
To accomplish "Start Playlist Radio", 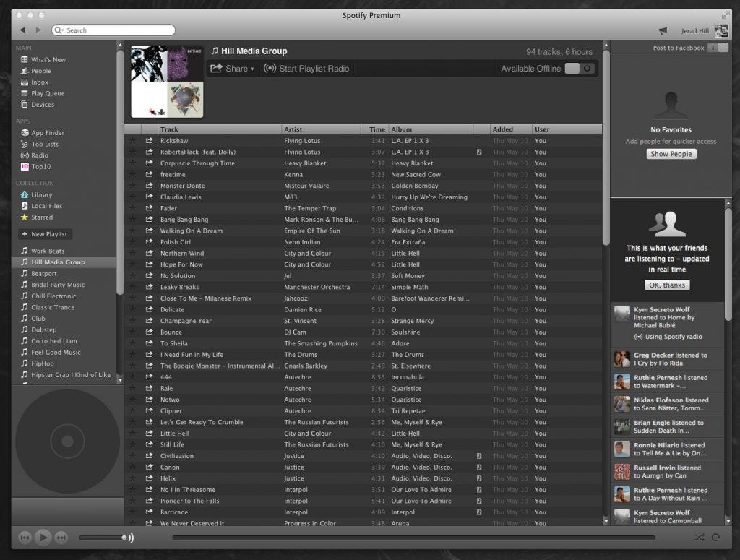I will [x=306, y=69].
